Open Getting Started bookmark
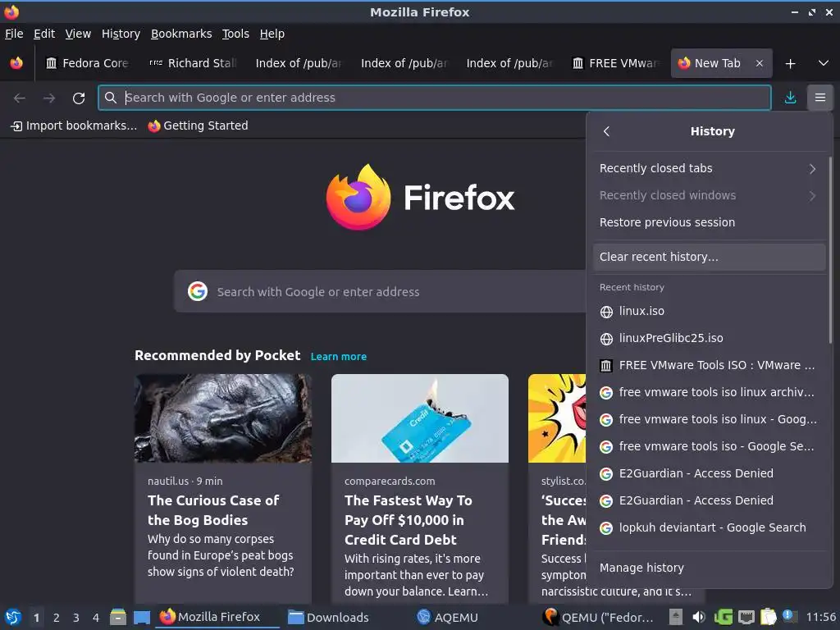Screen dimensions: 840x630 [x=199, y=126]
